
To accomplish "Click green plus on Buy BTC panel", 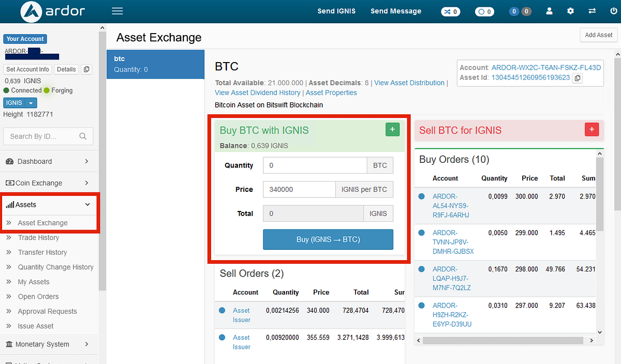I will tap(392, 130).
